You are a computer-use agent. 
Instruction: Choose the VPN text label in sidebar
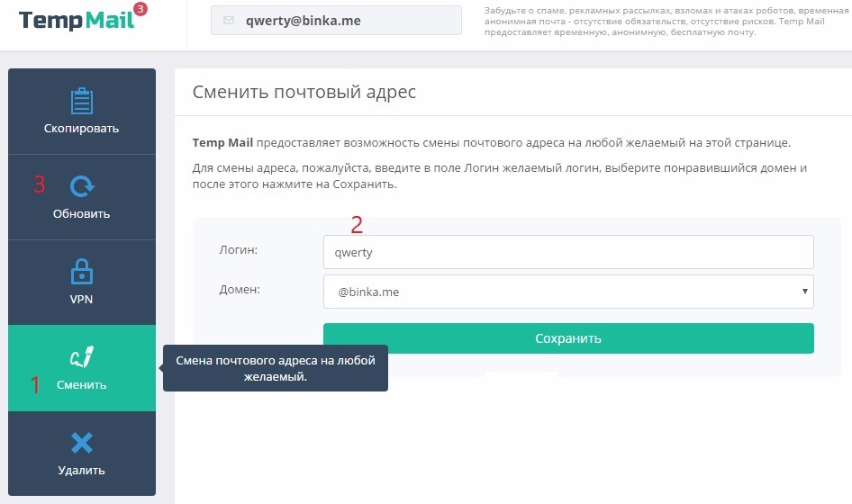[82, 299]
